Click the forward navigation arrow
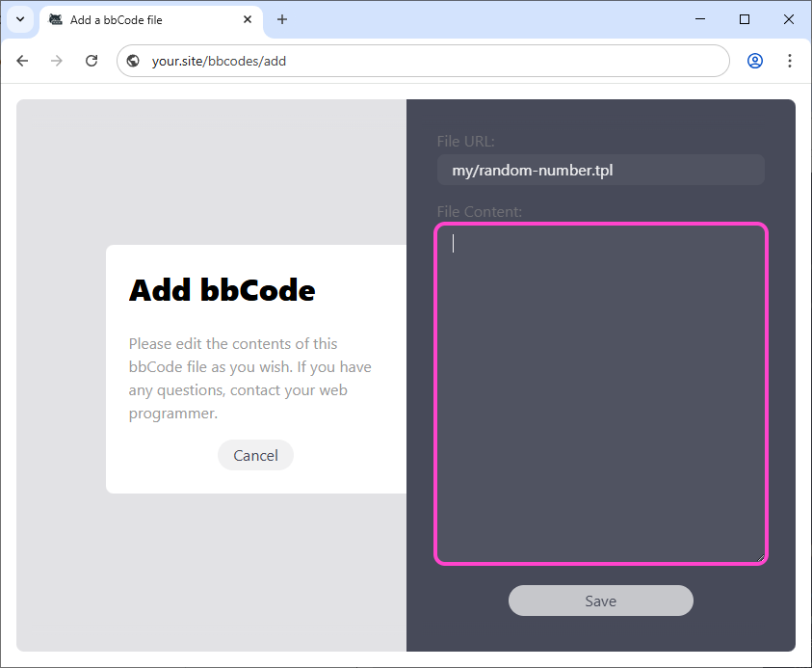The width and height of the screenshot is (812, 668). point(57,61)
